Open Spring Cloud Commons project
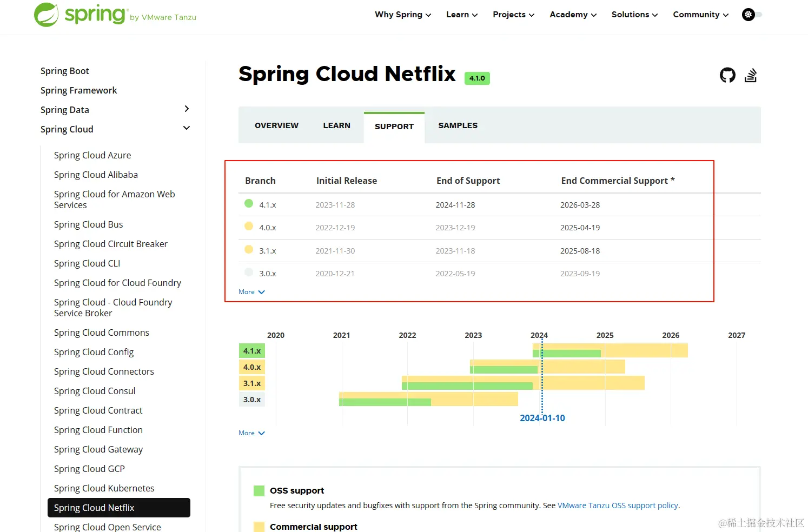This screenshot has height=532, width=808. point(102,332)
